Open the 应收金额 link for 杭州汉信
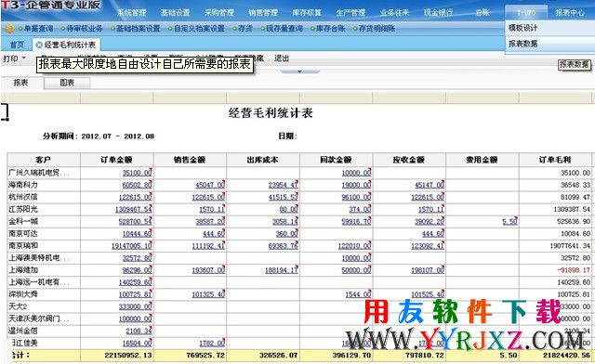The width and height of the screenshot is (595, 364). pyautogui.click(x=428, y=197)
